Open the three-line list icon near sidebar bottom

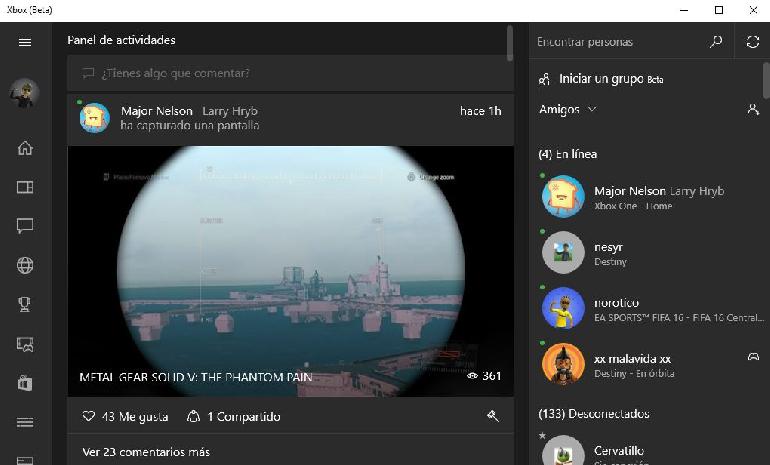[x=25, y=422]
